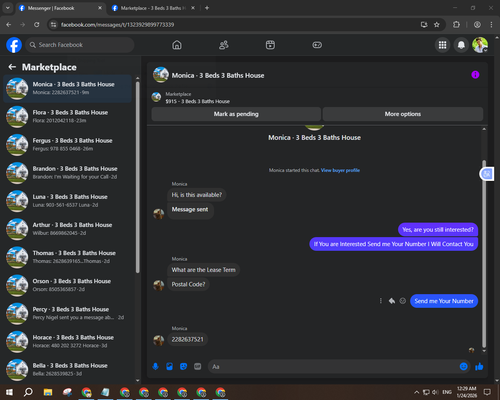This screenshot has height=400, width=500.
Task: Click the message input field Aa
Action: point(333,367)
